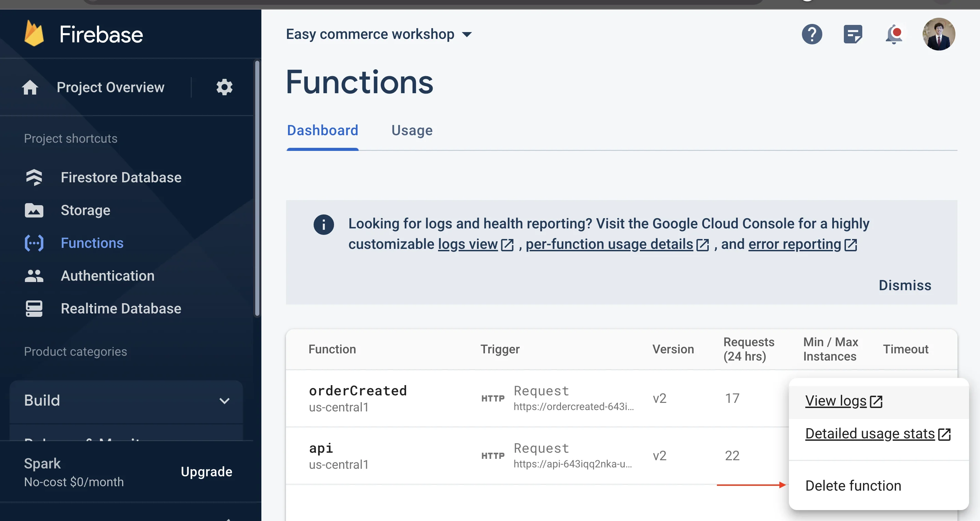The height and width of the screenshot is (521, 980).
Task: Click the orderCreated function name
Action: tap(358, 391)
